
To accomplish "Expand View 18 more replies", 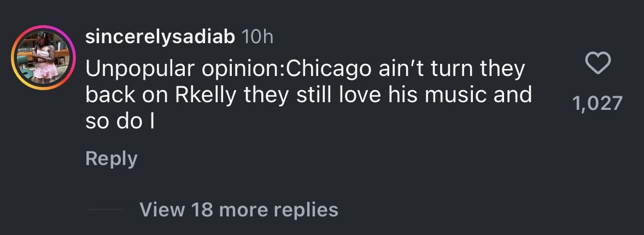I will tap(239, 209).
